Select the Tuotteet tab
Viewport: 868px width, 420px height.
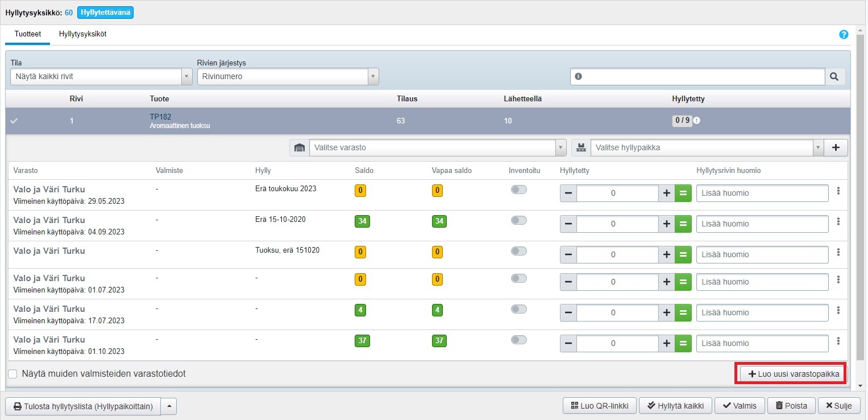(x=27, y=34)
